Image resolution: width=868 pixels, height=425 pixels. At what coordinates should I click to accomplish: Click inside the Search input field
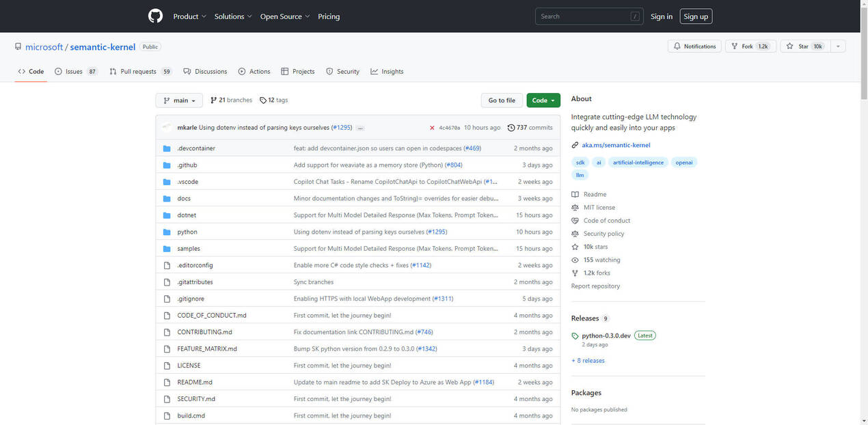tap(589, 16)
